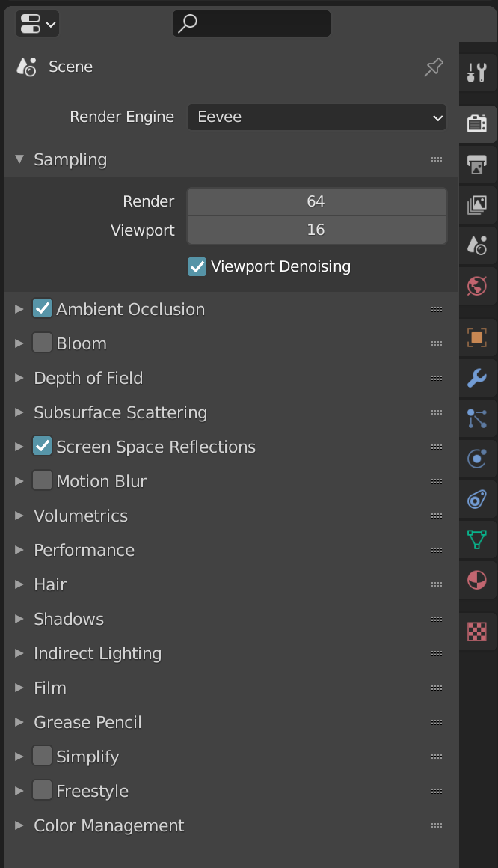Open the Render Engine dropdown

pyautogui.click(x=317, y=117)
